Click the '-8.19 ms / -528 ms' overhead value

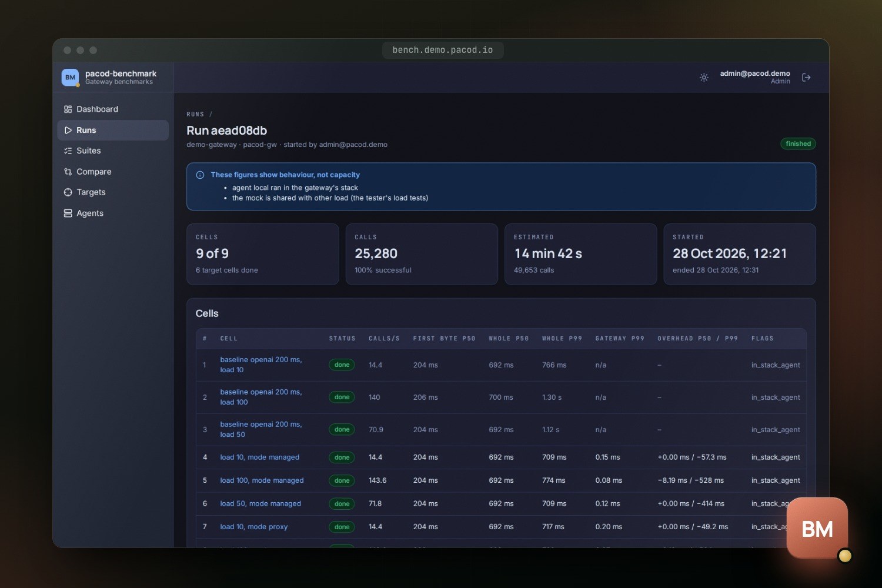pos(691,480)
